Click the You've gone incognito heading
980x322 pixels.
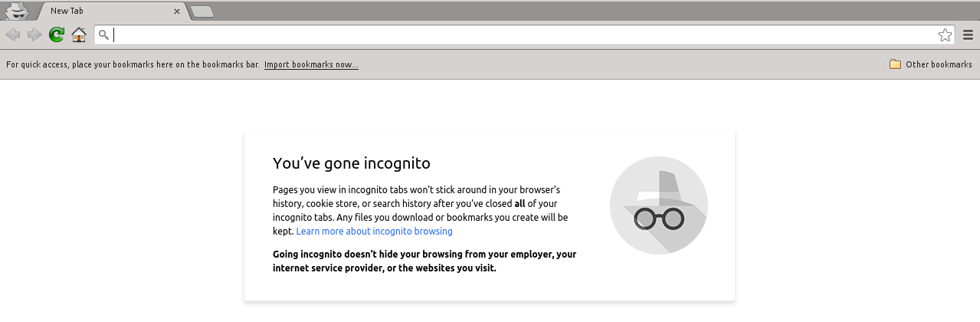click(x=352, y=163)
